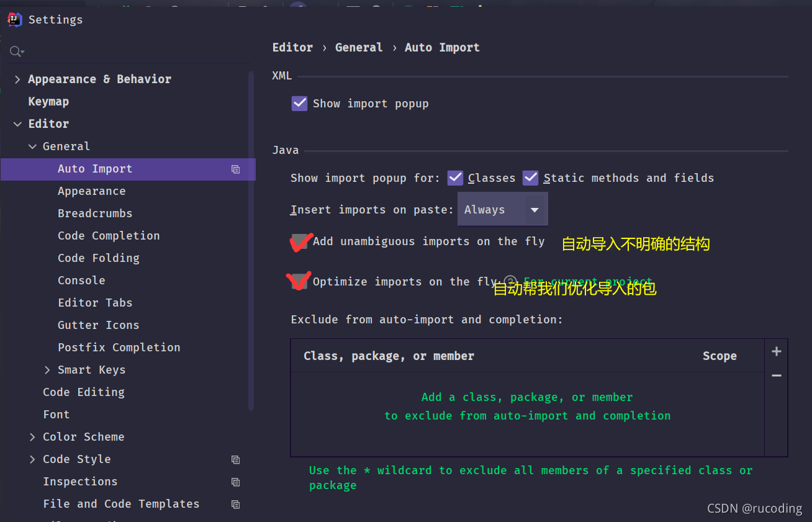Enable Add unambiguous imports on the fly
Viewport: 812px width, 522px height.
click(300, 241)
